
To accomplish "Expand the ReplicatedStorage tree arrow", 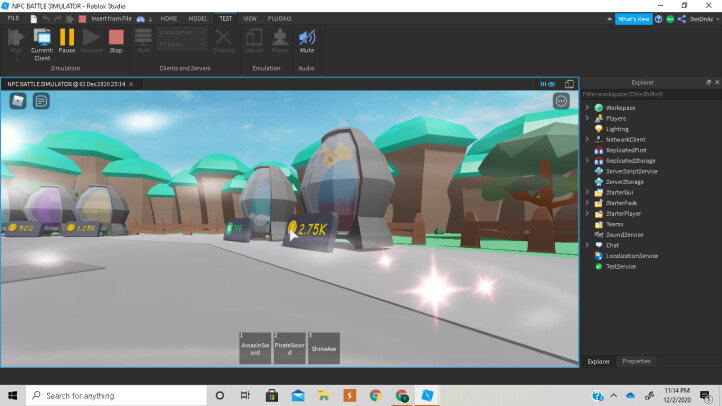I will tap(587, 160).
